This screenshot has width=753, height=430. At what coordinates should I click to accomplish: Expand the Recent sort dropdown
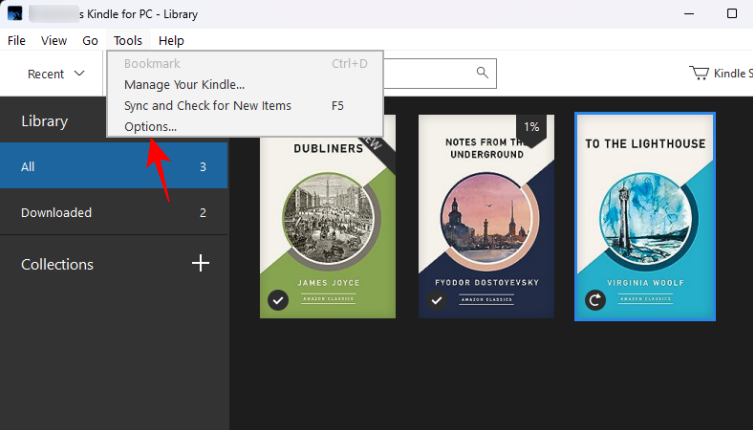pyautogui.click(x=55, y=74)
